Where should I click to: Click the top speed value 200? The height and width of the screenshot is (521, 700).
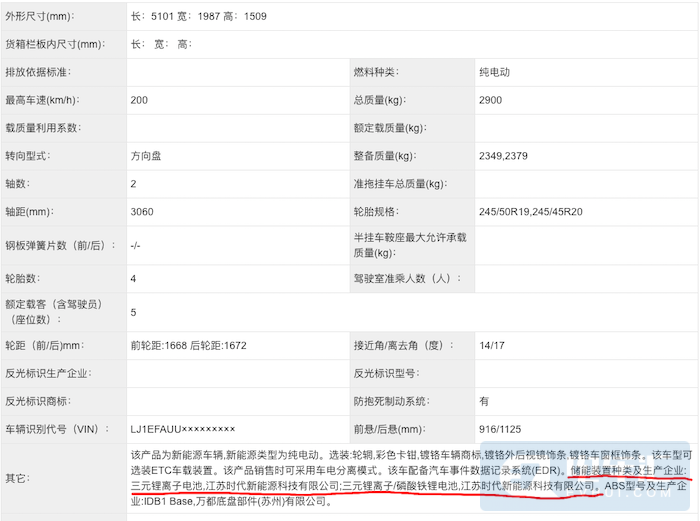(x=139, y=100)
